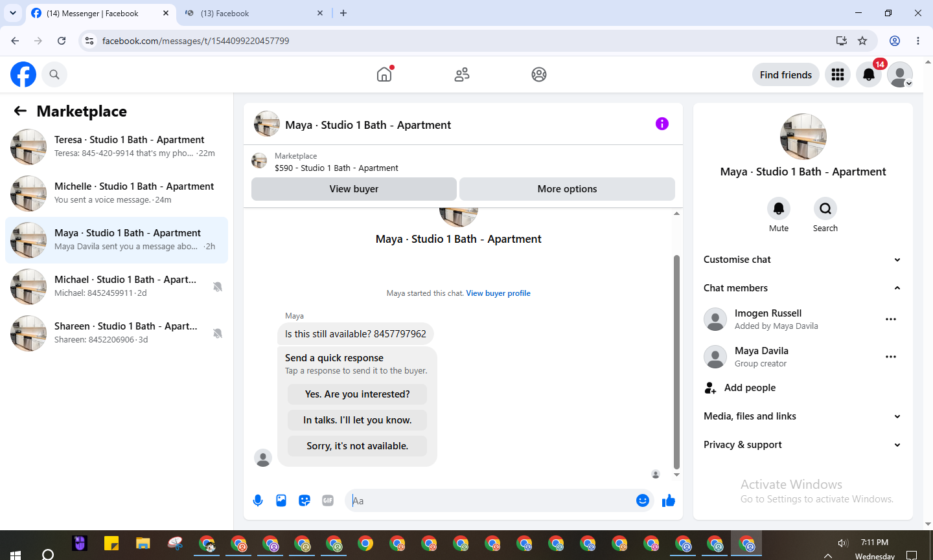
Task: Click Add people to the chat
Action: click(803, 388)
